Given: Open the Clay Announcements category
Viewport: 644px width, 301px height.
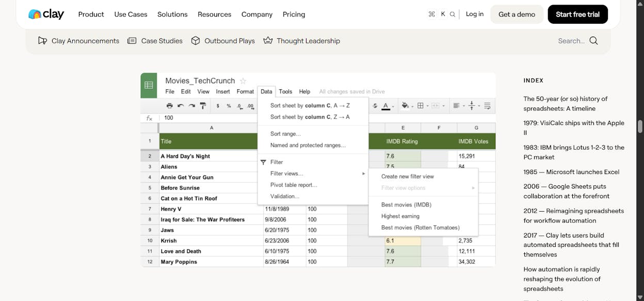Looking at the screenshot, I should click(78, 41).
